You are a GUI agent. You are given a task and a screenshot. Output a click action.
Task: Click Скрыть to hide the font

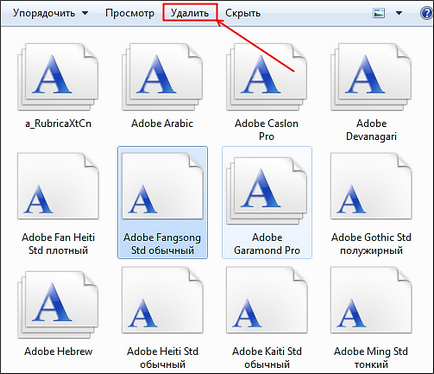click(x=243, y=13)
